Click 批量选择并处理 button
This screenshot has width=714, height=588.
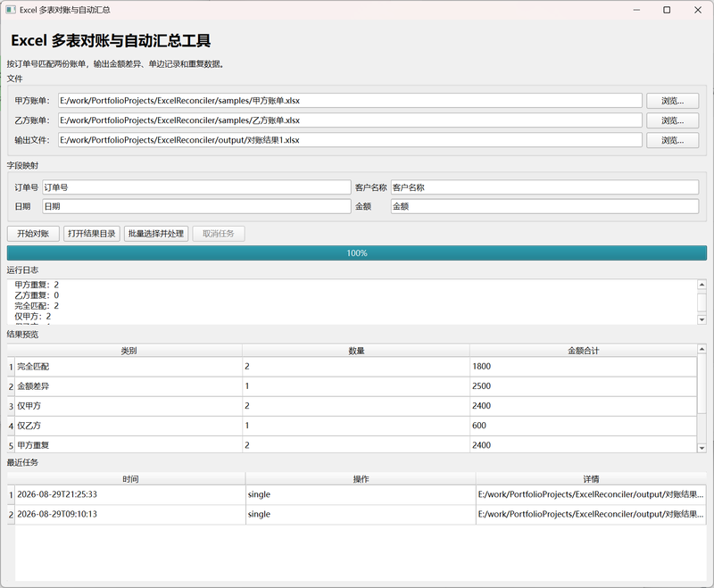tap(155, 234)
